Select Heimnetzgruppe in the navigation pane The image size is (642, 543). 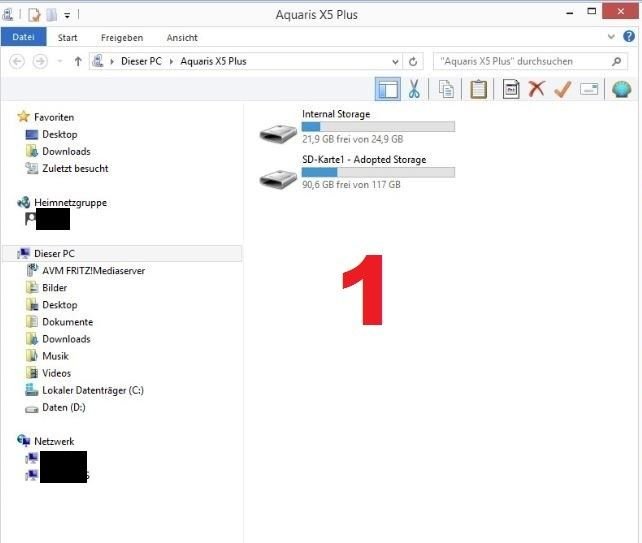[70, 203]
